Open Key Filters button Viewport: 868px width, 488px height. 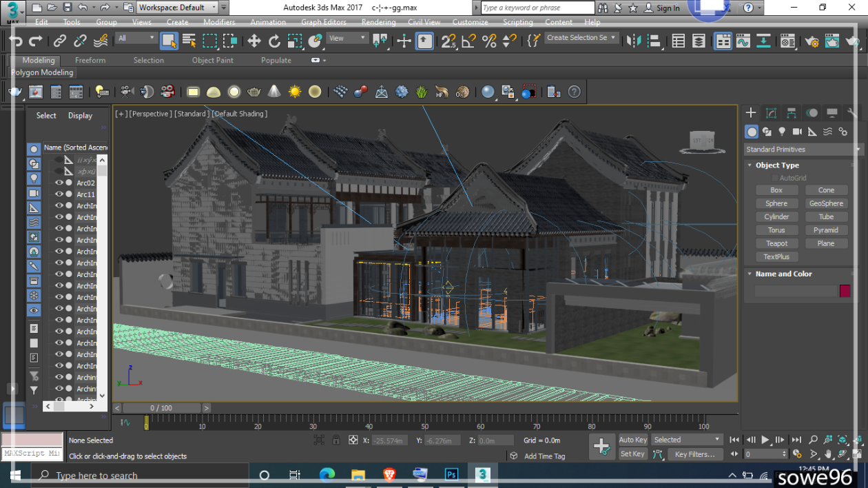click(x=694, y=454)
